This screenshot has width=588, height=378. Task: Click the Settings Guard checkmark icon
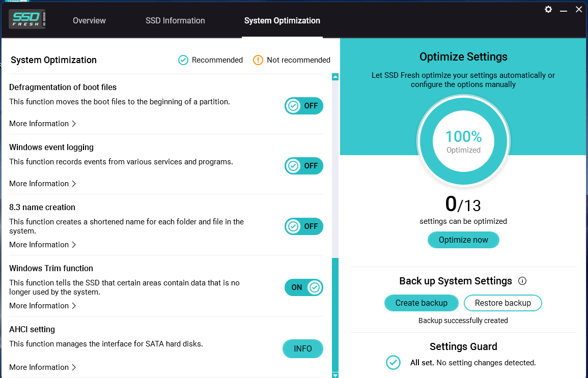coord(393,362)
